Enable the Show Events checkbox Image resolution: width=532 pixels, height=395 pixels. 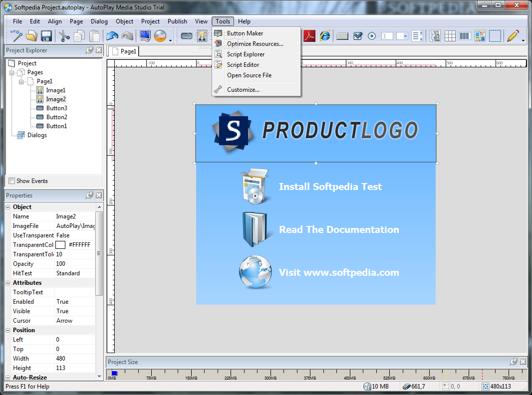[x=12, y=181]
